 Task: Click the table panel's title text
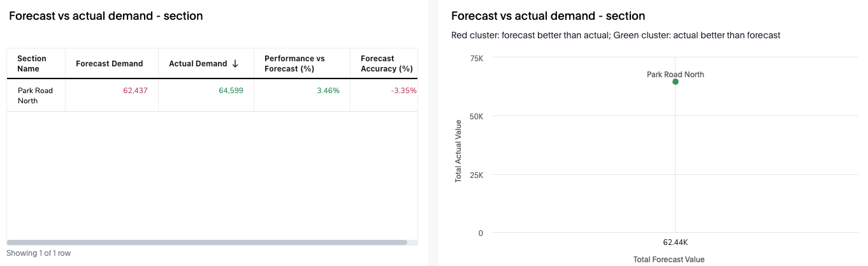106,16
